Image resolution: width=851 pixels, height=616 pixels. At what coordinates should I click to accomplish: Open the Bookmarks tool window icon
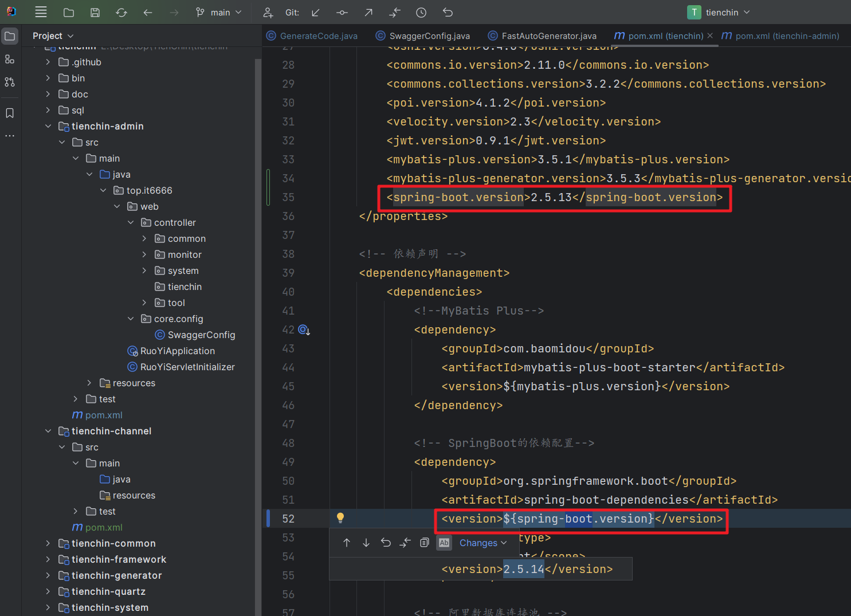10,113
